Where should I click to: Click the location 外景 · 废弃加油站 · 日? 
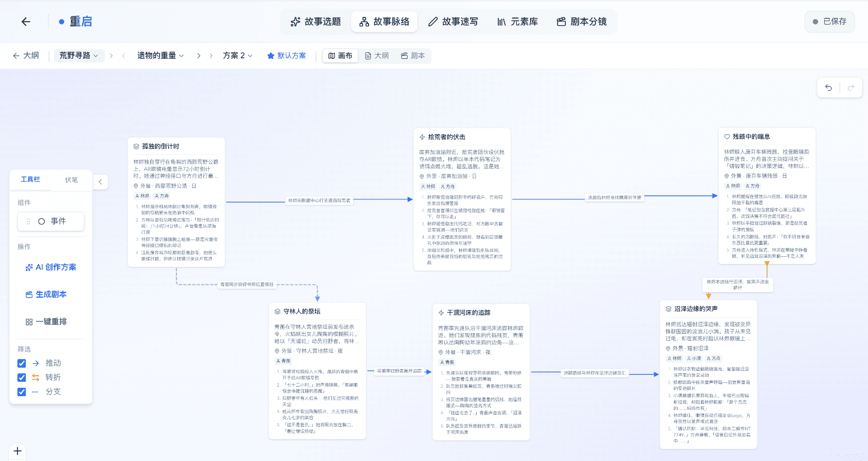(448, 176)
